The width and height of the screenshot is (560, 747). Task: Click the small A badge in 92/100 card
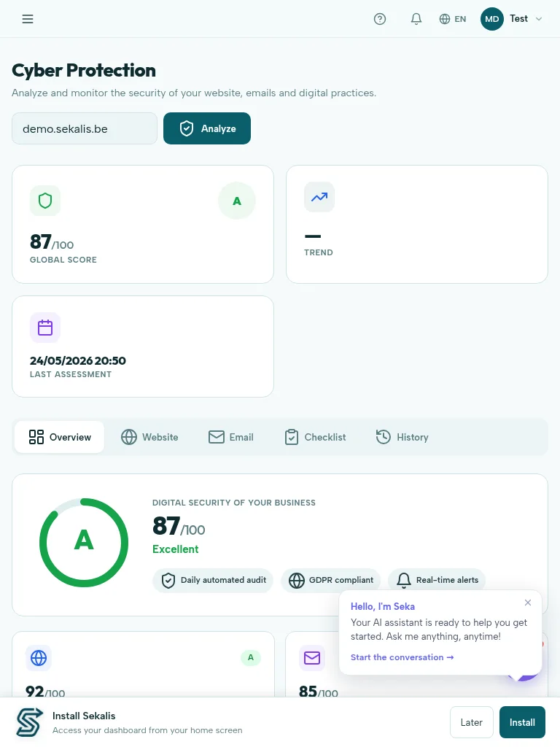click(x=251, y=657)
